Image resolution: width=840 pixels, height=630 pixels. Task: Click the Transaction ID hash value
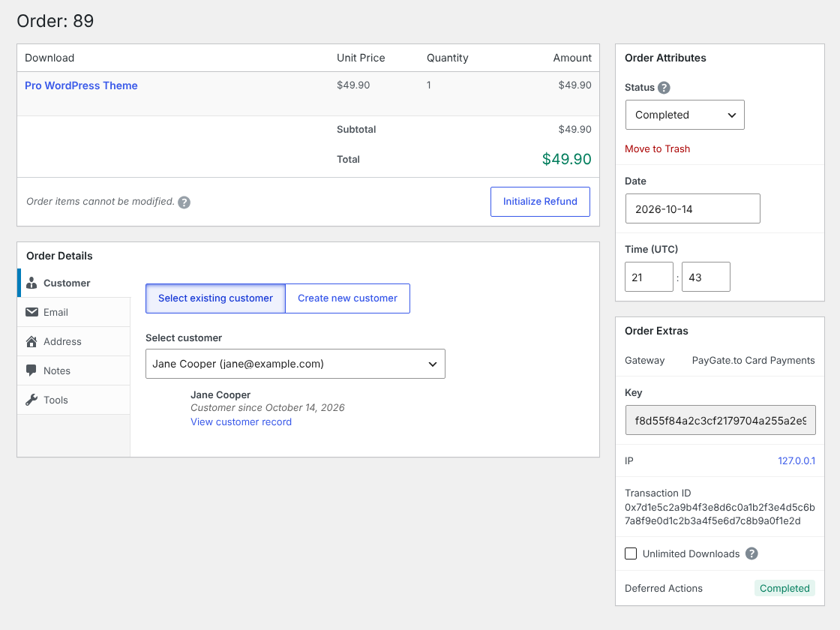720,514
